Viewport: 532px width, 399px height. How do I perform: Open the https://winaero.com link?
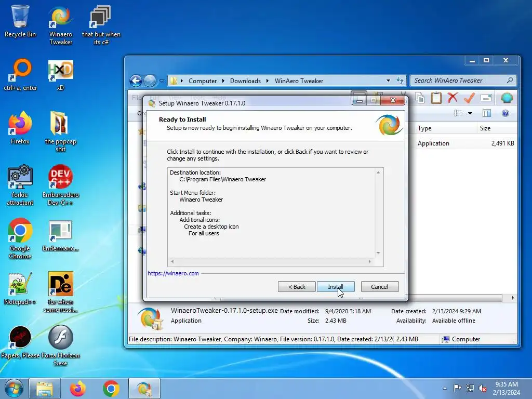pyautogui.click(x=173, y=273)
